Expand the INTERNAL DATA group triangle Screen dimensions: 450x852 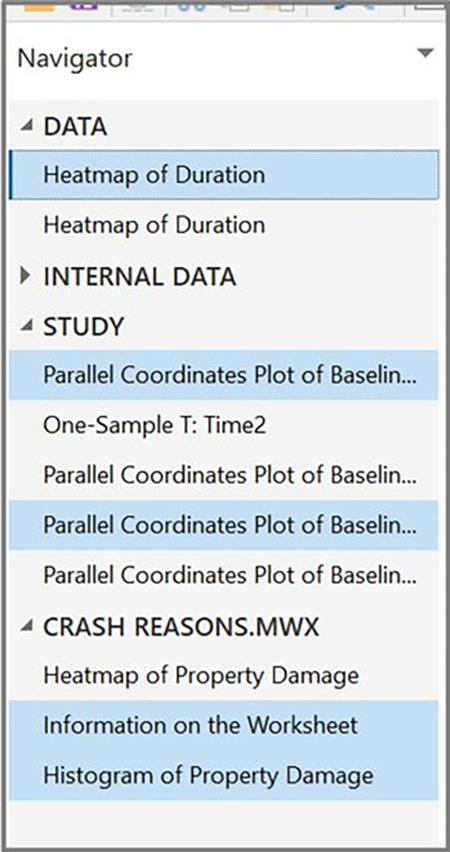(x=24, y=276)
